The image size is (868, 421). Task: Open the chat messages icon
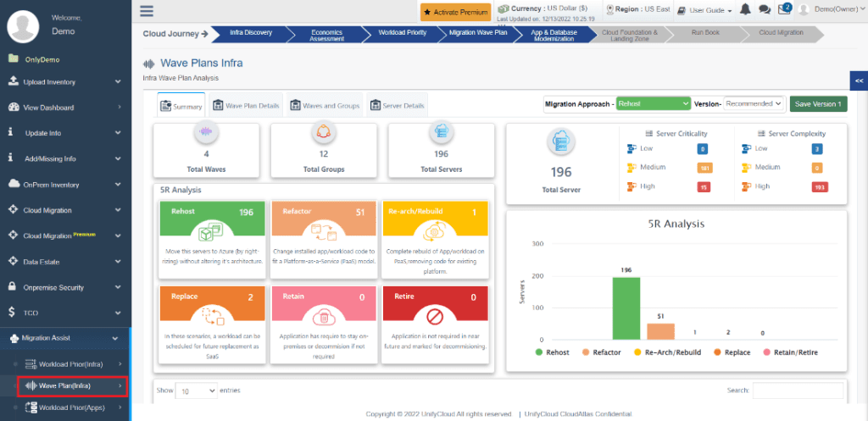pyautogui.click(x=765, y=10)
